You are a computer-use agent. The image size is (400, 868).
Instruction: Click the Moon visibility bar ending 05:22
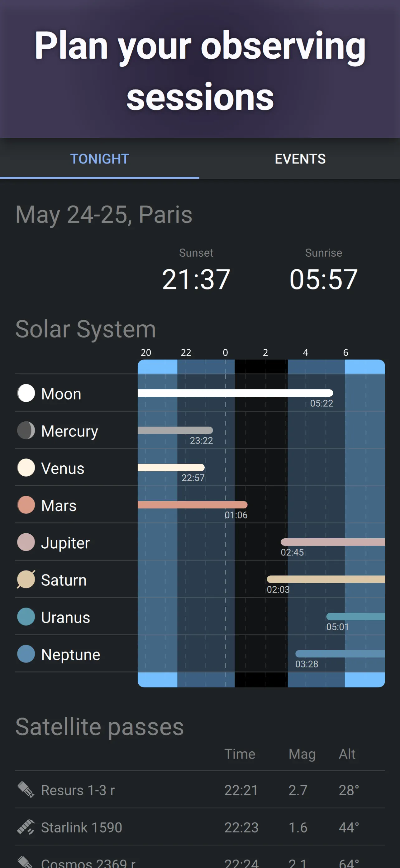pyautogui.click(x=235, y=393)
